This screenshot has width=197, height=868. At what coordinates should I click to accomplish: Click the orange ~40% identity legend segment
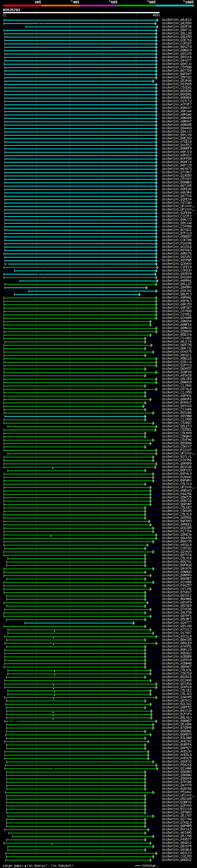click(60, 6)
